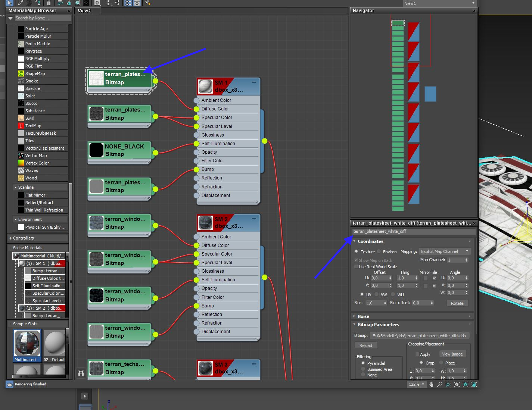Expand the Noise rollout
Viewport: 532px width, 410px height.
click(x=363, y=316)
